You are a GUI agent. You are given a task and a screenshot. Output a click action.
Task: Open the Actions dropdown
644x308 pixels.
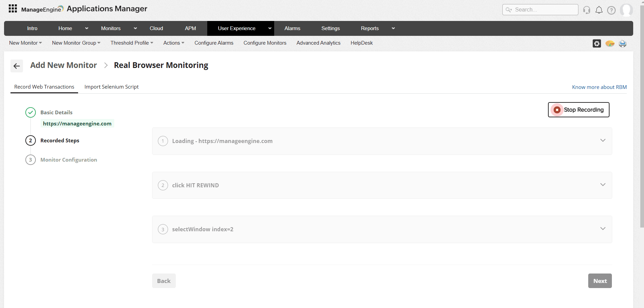[174, 43]
